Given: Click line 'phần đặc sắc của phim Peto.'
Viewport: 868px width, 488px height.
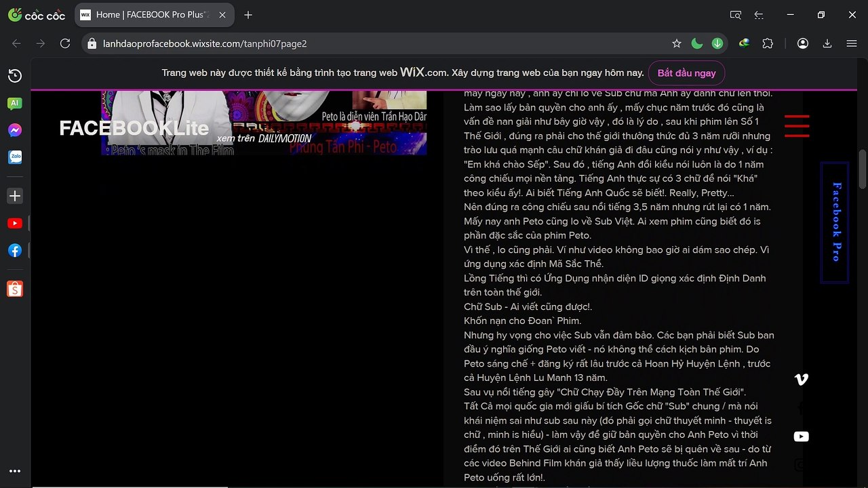Looking at the screenshot, I should (x=528, y=235).
